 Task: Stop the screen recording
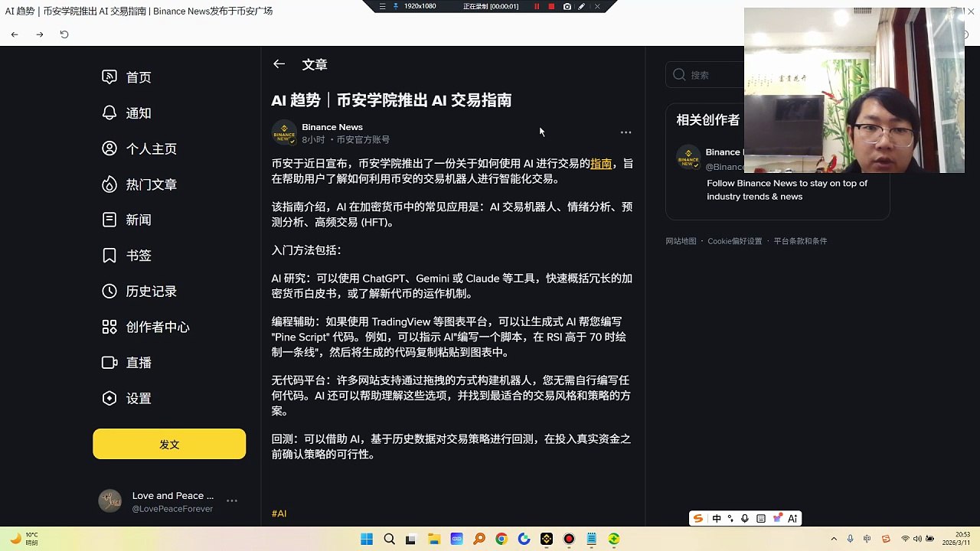click(x=551, y=6)
